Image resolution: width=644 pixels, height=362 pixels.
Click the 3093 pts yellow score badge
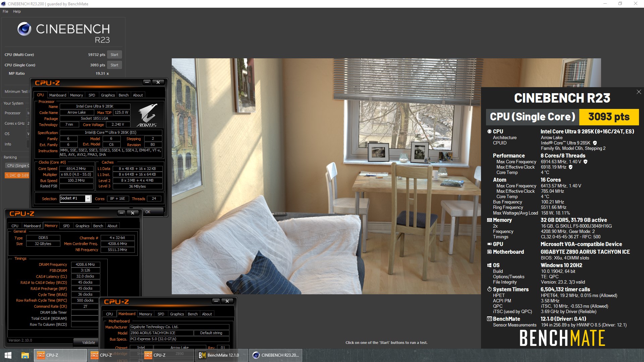pos(609,117)
